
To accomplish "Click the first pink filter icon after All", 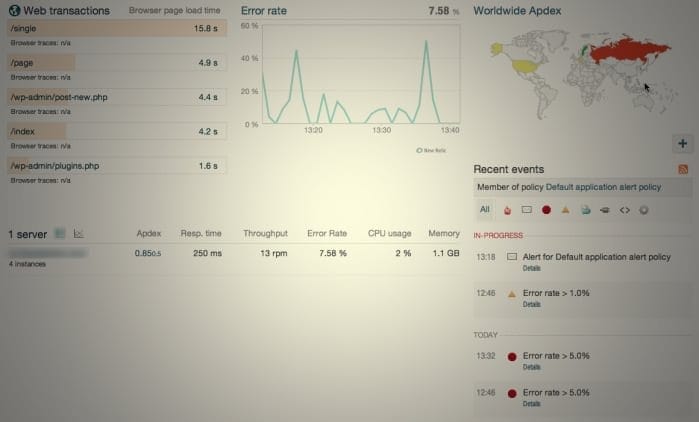I will click(x=507, y=210).
